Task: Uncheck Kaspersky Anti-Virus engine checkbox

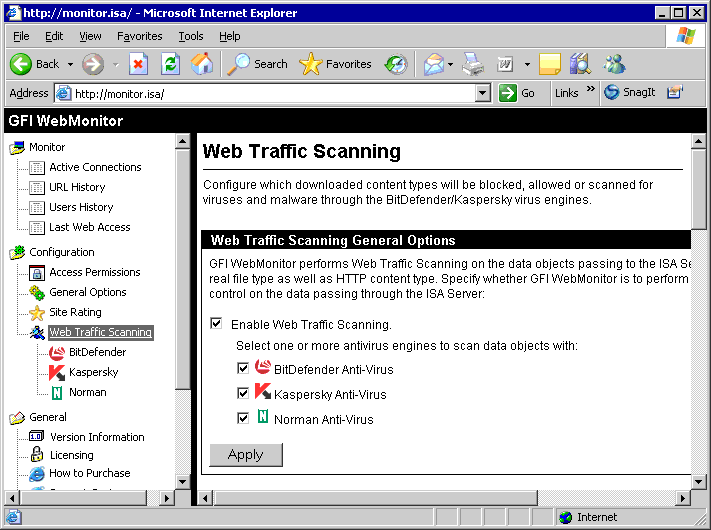Action: (243, 393)
